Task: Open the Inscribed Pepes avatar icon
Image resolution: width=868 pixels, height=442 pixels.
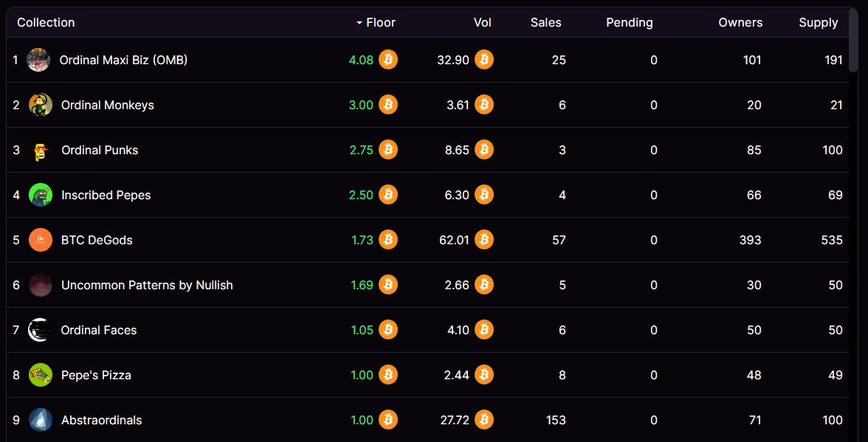Action: pyautogui.click(x=41, y=195)
